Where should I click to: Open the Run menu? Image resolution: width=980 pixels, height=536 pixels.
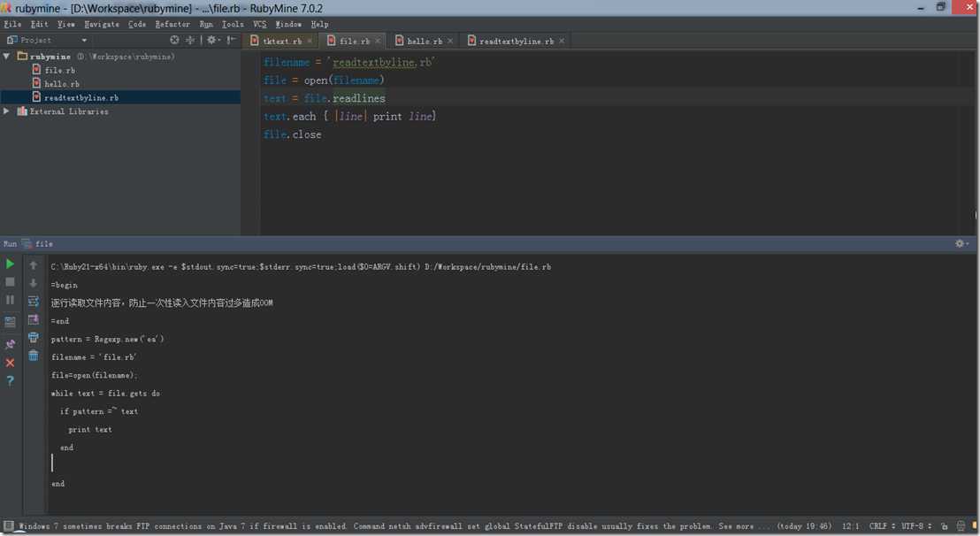[x=206, y=25]
